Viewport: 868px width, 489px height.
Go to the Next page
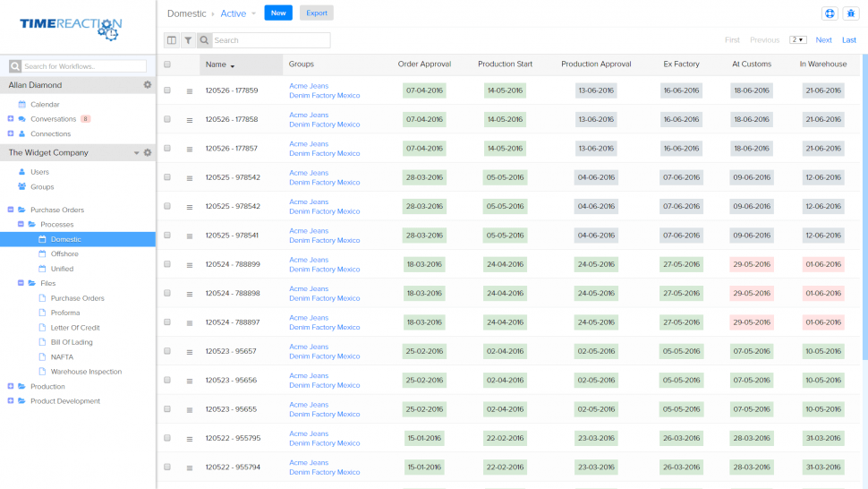click(823, 40)
